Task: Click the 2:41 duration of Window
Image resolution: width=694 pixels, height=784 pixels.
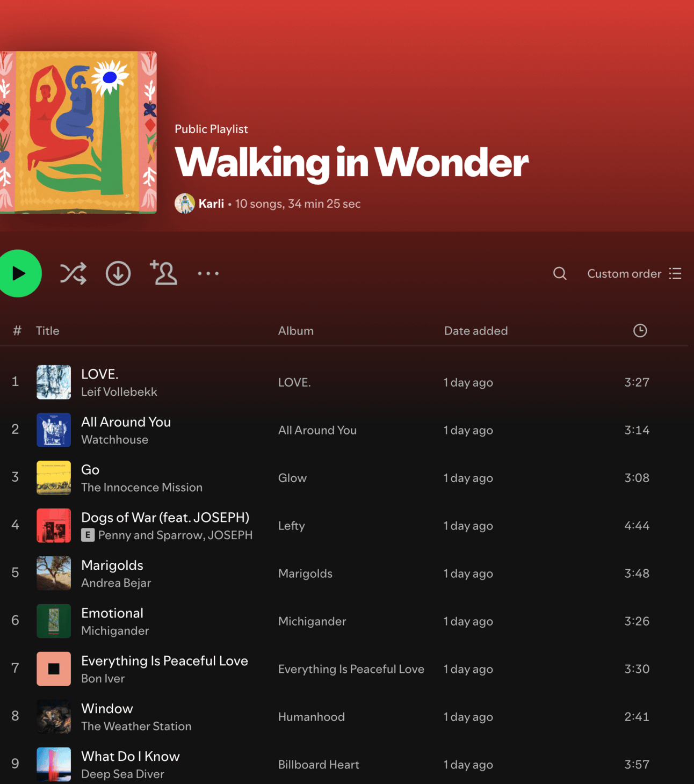Action: pos(637,717)
